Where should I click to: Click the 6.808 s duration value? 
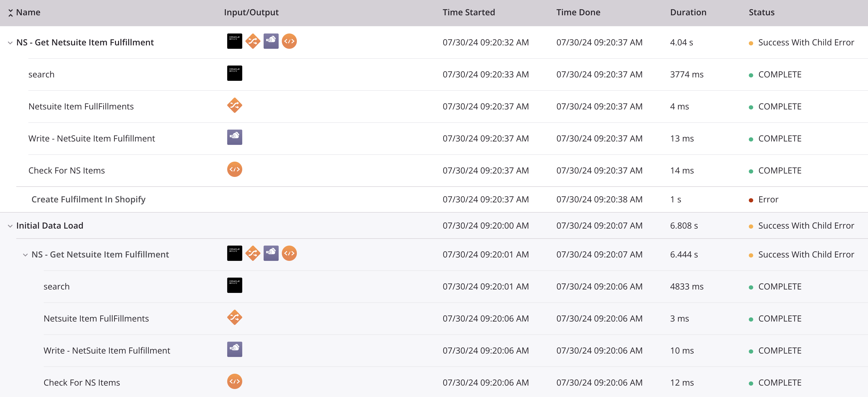pyautogui.click(x=684, y=226)
